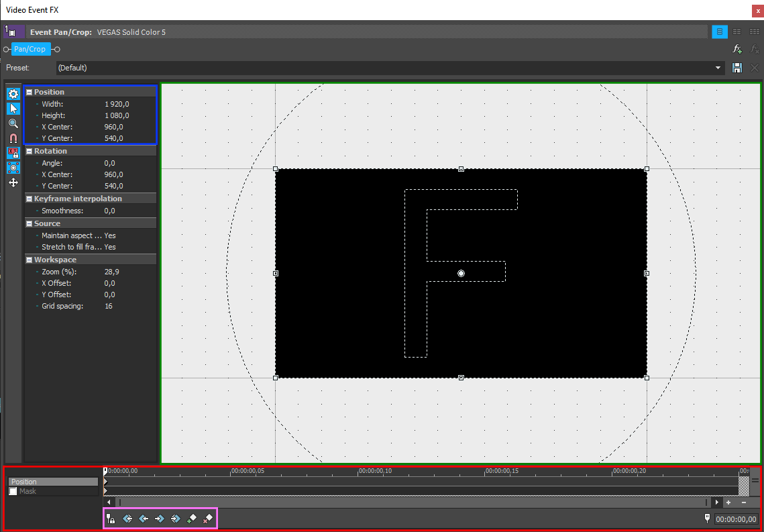Image resolution: width=764 pixels, height=532 pixels.
Task: Go to the Last Keyframe
Action: coord(176,519)
